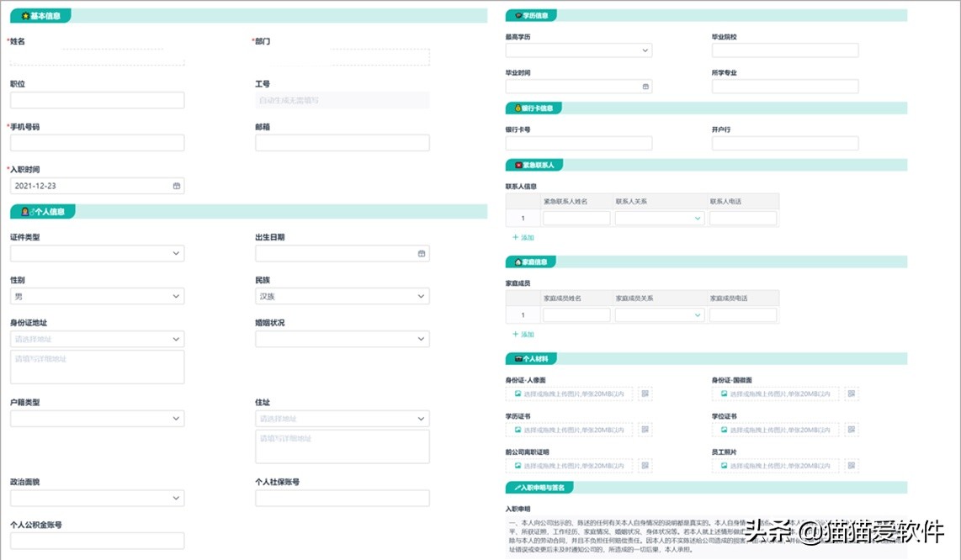Click into the 银行卡号 field
The height and width of the screenshot is (560, 961).
579,144
